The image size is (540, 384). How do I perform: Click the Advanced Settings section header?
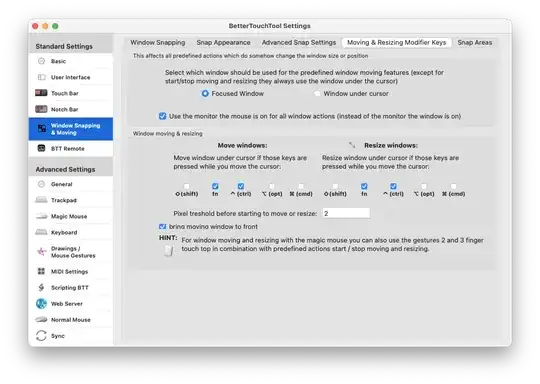click(65, 169)
